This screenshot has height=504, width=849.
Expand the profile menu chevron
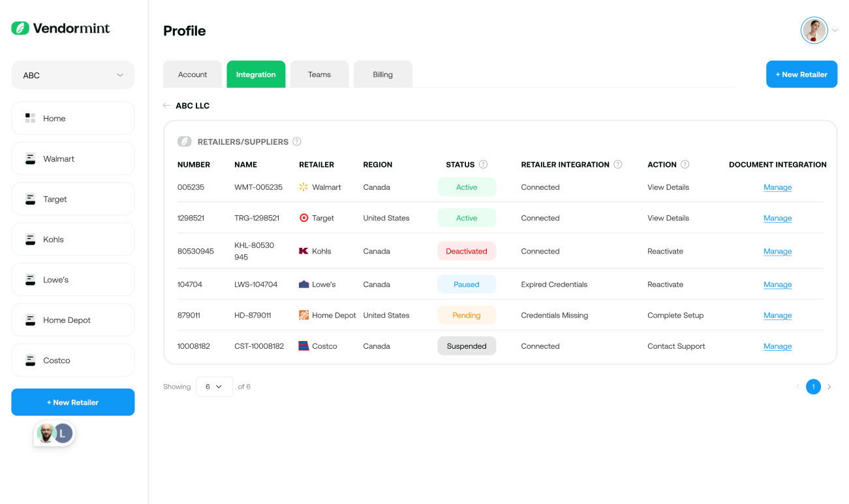pyautogui.click(x=835, y=31)
